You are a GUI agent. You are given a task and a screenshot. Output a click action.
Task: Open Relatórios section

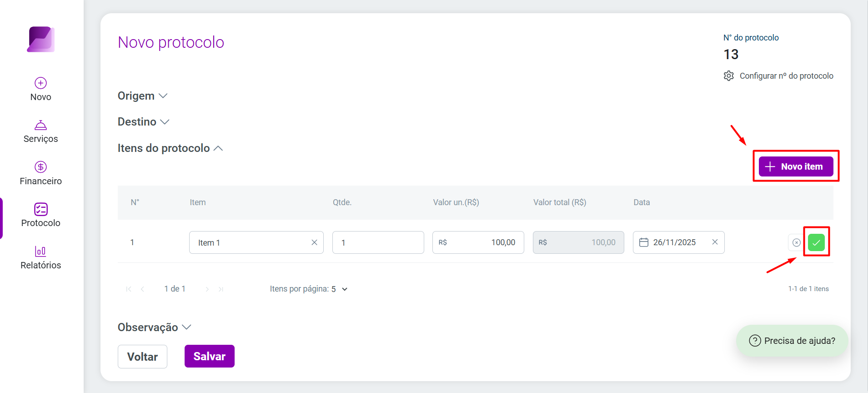coord(40,257)
